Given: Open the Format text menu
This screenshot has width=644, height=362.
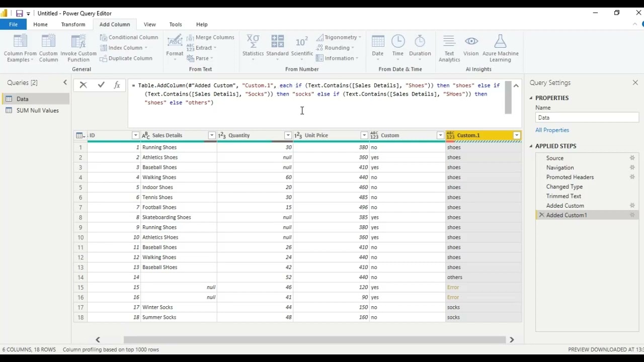Looking at the screenshot, I should click(x=175, y=48).
